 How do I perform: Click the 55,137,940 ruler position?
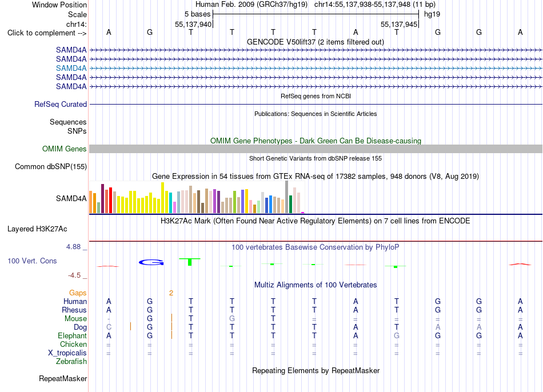point(193,24)
